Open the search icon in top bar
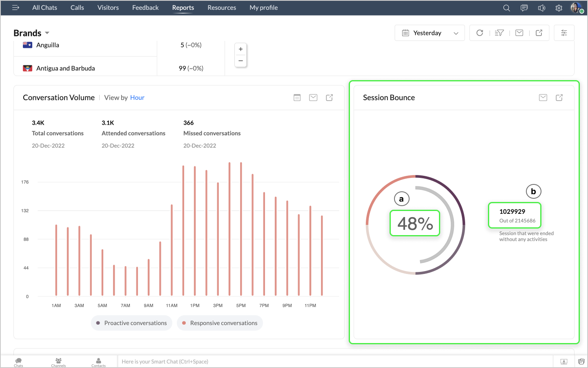This screenshot has width=588, height=368. click(506, 8)
